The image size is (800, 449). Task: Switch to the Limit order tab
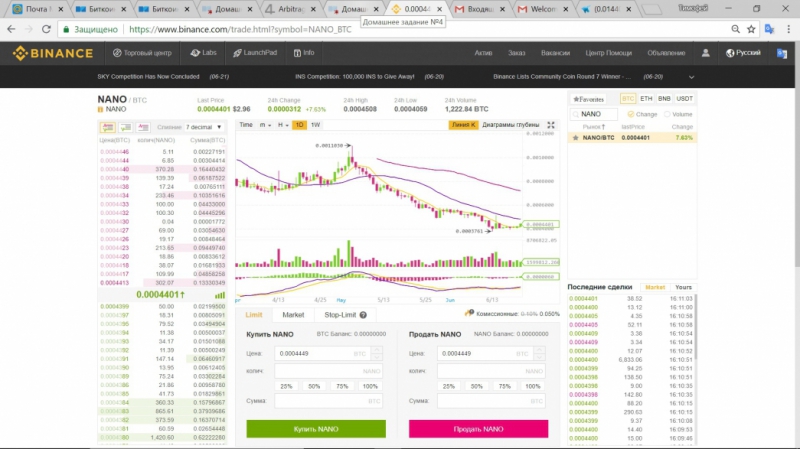(254, 315)
